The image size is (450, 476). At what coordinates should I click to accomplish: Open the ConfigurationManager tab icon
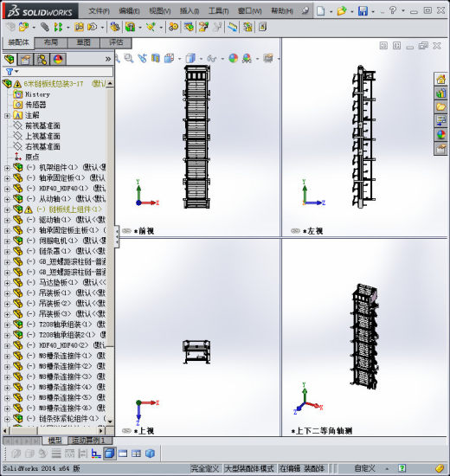click(x=42, y=59)
